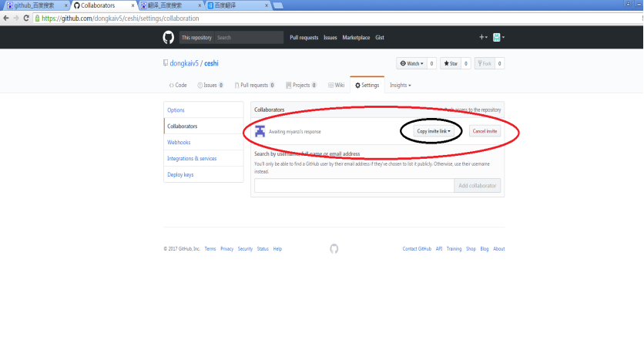Click the collaborator search input field

point(354,185)
